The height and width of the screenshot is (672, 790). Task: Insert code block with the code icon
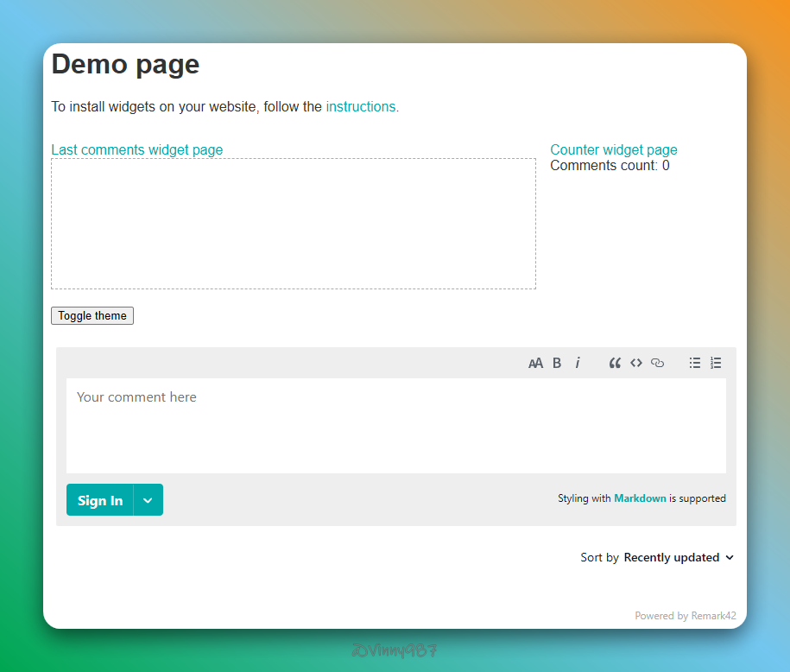tap(636, 363)
